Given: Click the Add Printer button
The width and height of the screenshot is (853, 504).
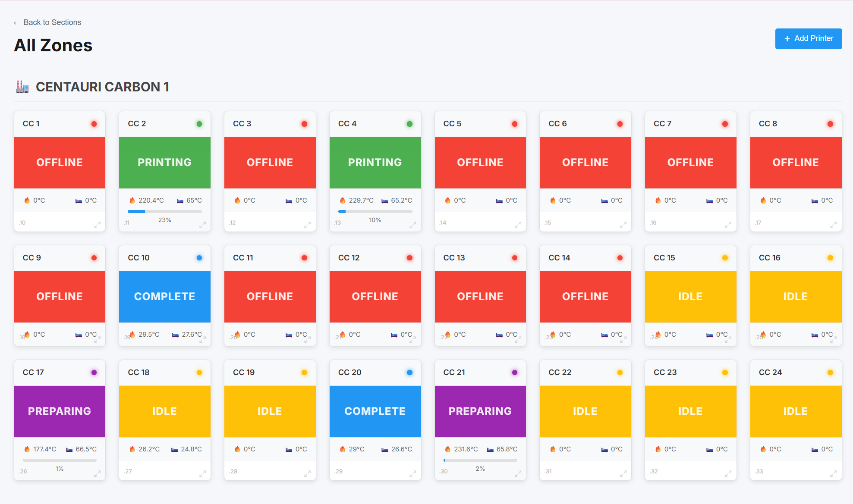Looking at the screenshot, I should (x=808, y=39).
